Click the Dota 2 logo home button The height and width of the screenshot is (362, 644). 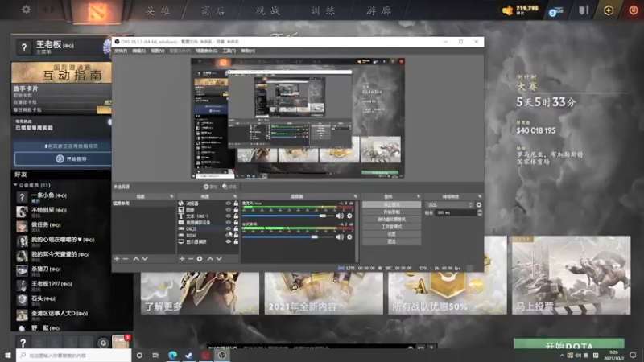(97, 11)
